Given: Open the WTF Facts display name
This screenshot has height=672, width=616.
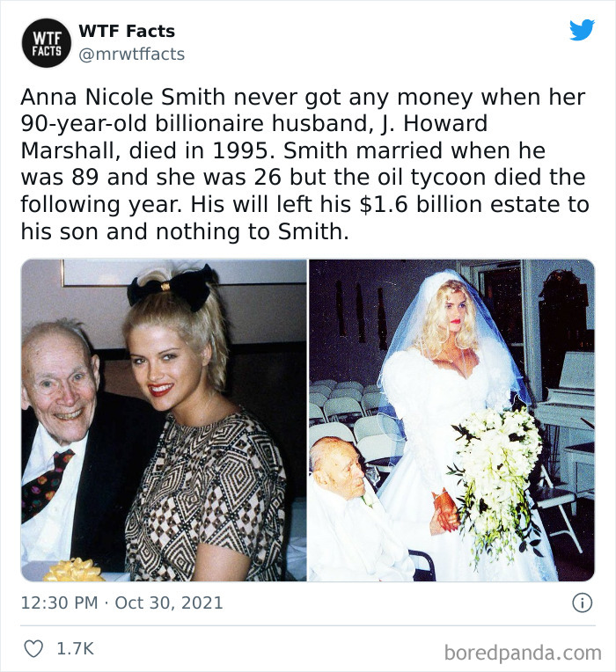Looking at the screenshot, I should (127, 32).
